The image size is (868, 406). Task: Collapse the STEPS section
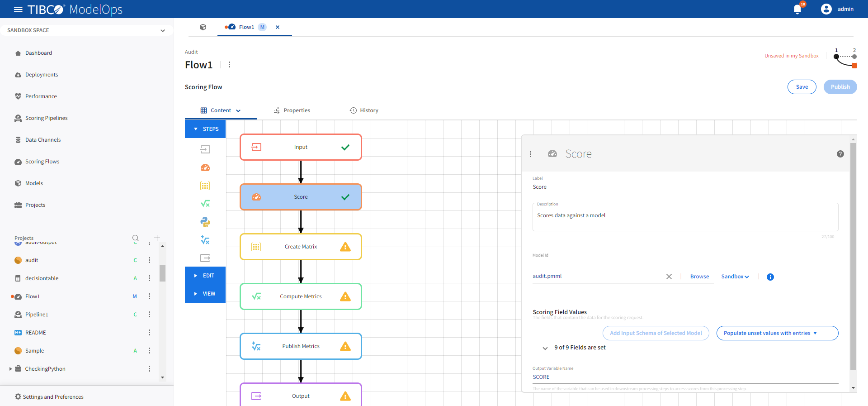[x=205, y=129]
